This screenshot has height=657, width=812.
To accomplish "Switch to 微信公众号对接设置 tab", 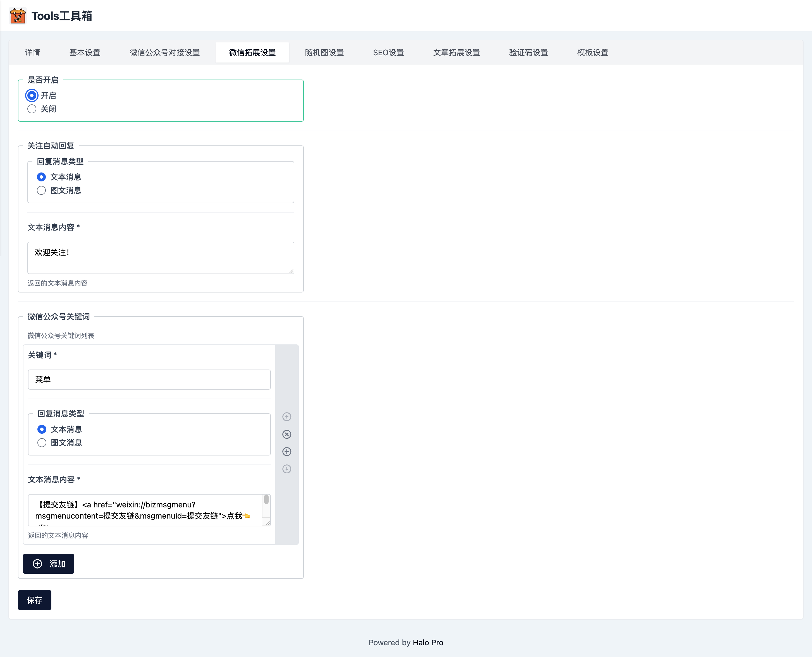I will (164, 52).
